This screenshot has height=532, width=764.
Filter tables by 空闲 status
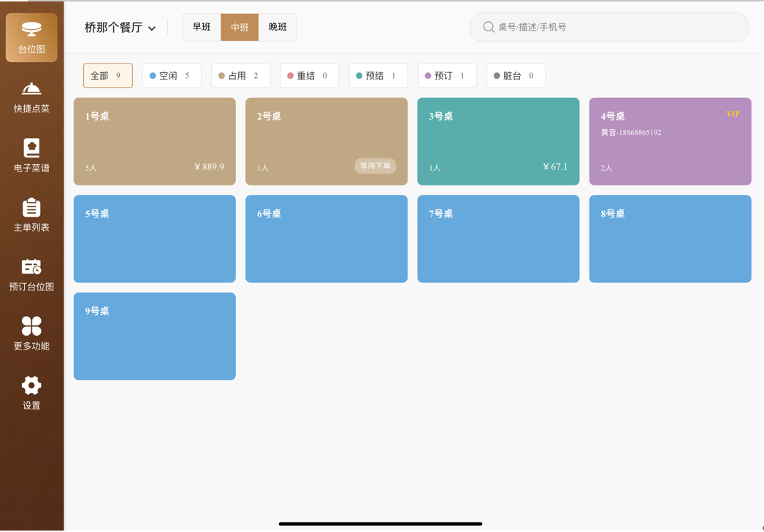(172, 76)
